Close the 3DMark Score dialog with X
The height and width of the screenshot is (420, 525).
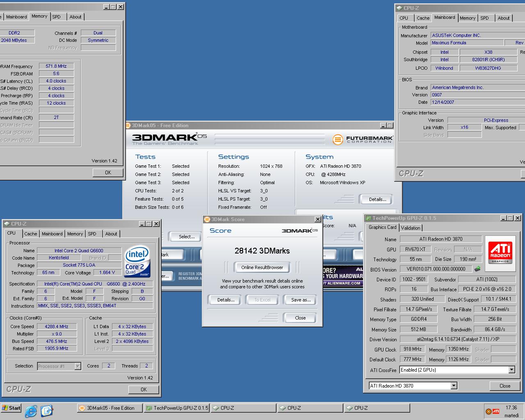[x=317, y=219]
